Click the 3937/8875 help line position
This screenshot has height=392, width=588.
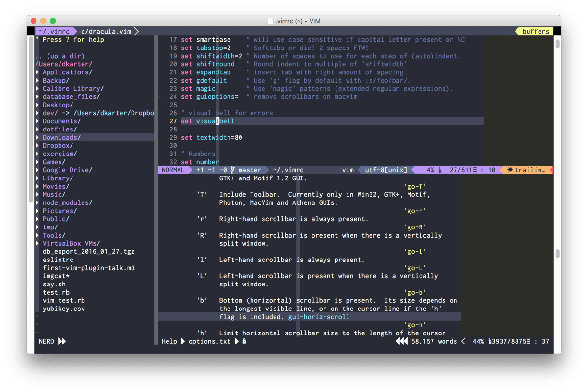coord(509,342)
